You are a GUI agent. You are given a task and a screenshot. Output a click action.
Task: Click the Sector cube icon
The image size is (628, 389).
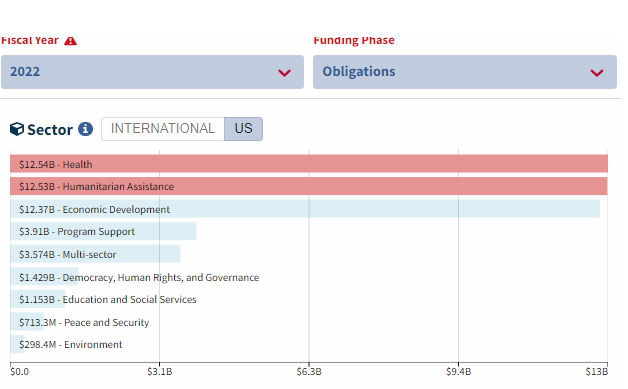pyautogui.click(x=17, y=129)
